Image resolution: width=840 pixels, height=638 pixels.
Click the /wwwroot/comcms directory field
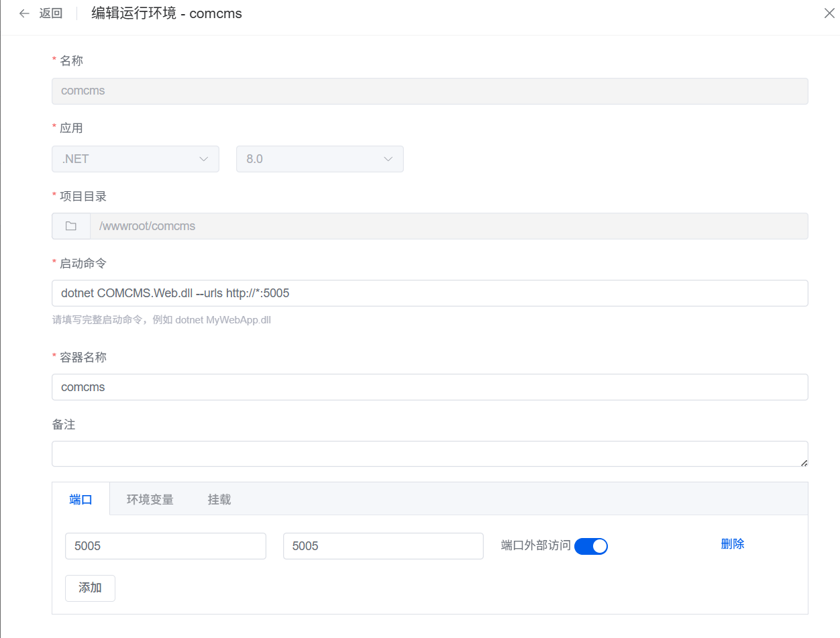[x=449, y=226]
